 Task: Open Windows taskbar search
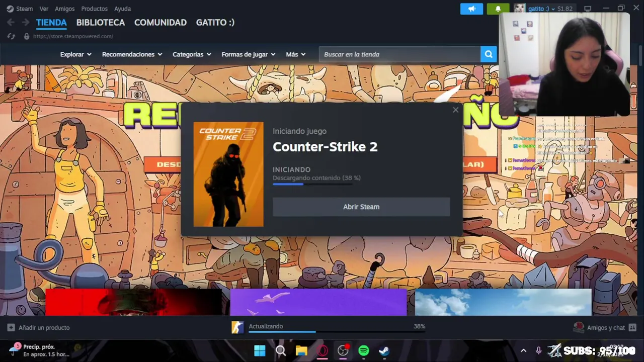coord(281,350)
